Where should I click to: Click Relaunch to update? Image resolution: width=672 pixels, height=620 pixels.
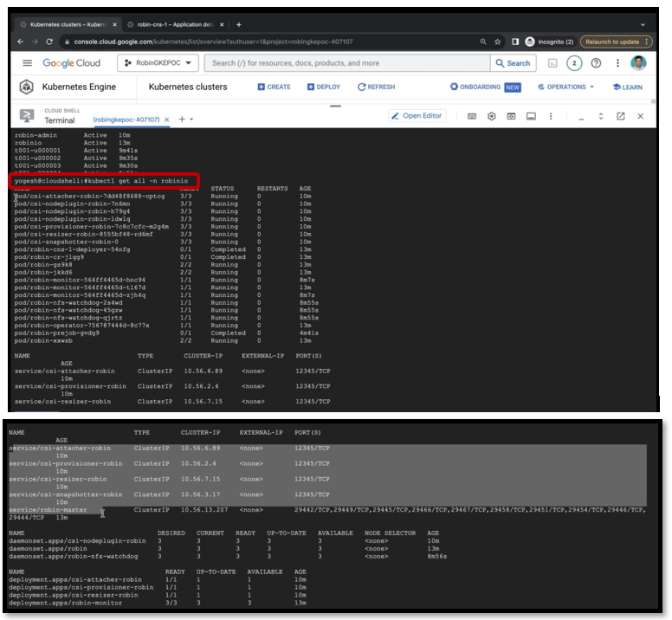tap(617, 42)
